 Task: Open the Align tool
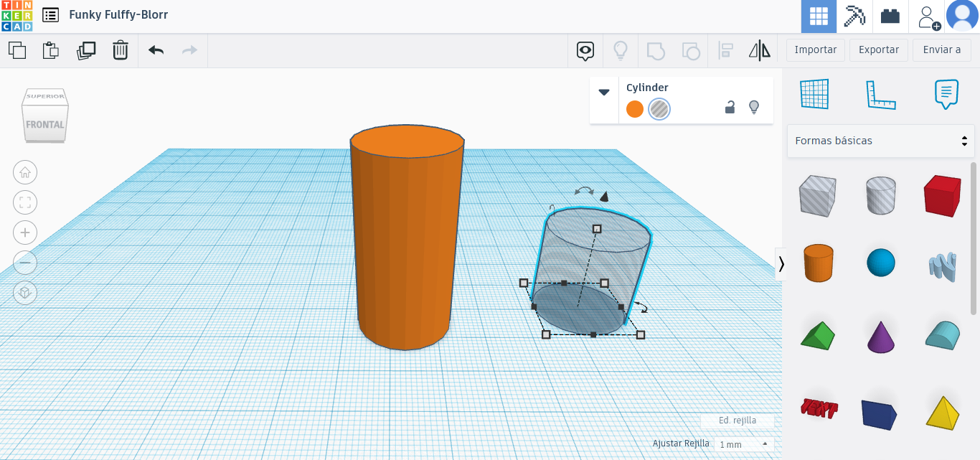pos(725,50)
